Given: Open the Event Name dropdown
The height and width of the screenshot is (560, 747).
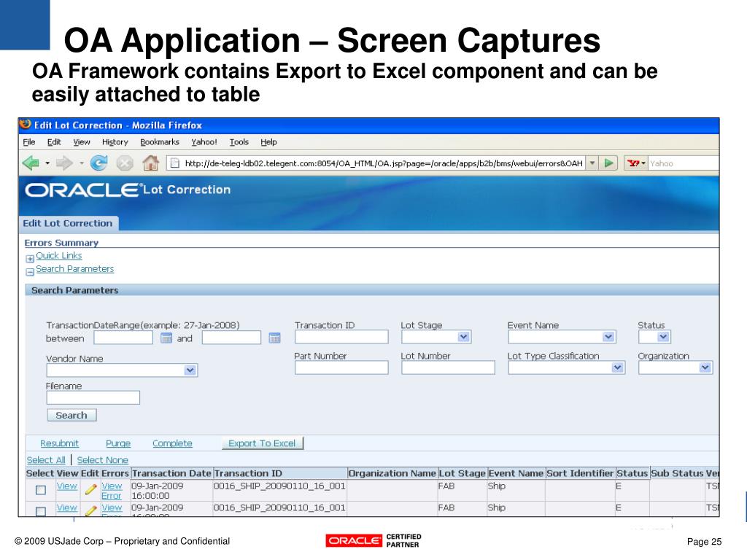Looking at the screenshot, I should 608,337.
